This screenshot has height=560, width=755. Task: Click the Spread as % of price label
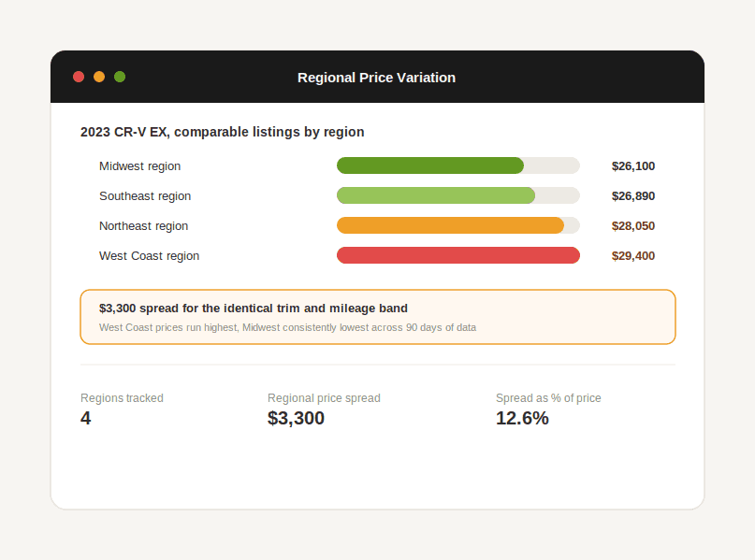tap(548, 398)
